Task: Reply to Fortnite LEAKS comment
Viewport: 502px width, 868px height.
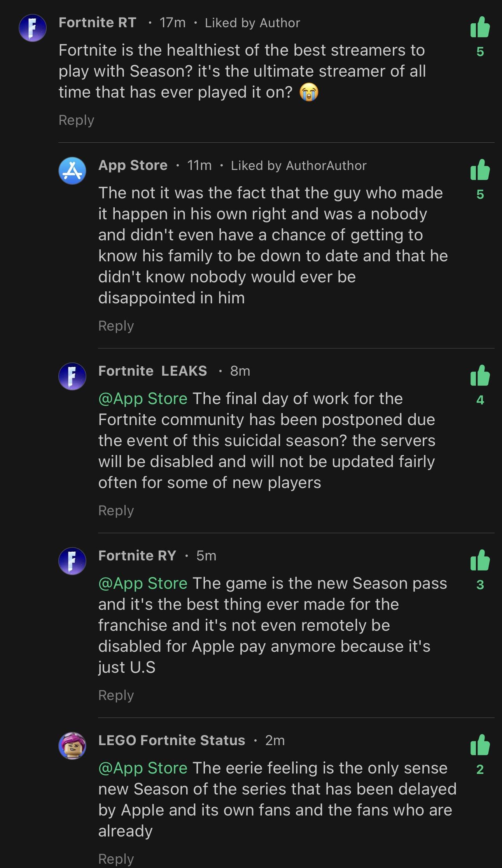Action: coord(116,510)
